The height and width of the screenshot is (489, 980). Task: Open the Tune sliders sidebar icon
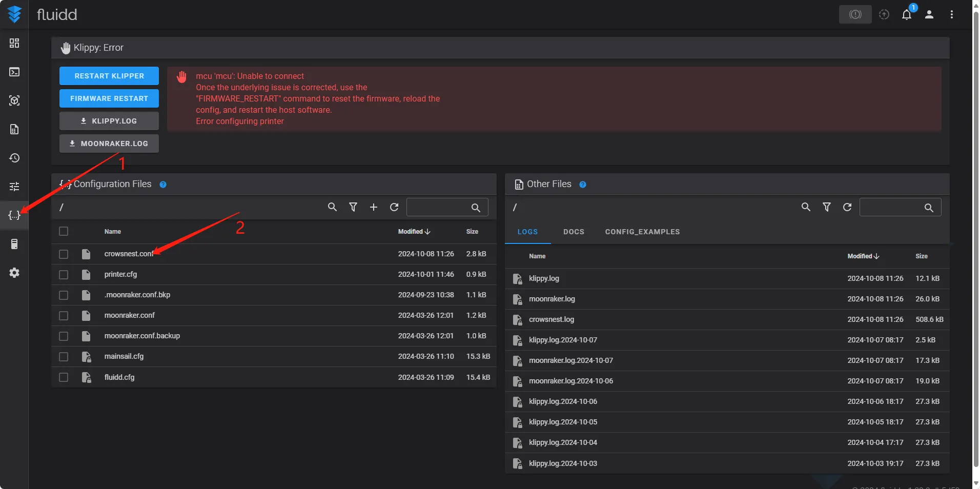(14, 187)
